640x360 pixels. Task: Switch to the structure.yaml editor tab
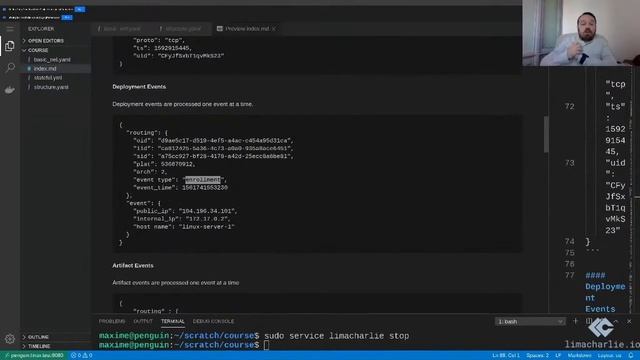pyautogui.click(x=183, y=29)
